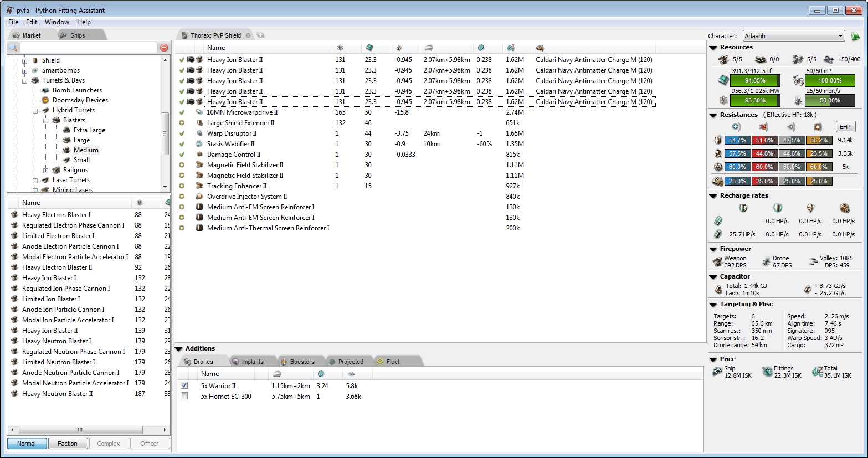Toggle the state icon for Overdrive Injector System II
Viewport: 868px width, 458px height.
coord(181,197)
